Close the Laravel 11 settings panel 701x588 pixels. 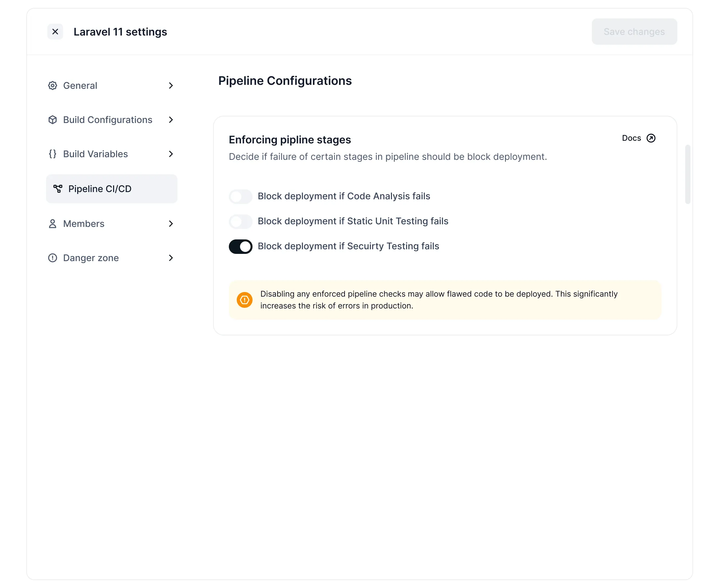point(55,32)
